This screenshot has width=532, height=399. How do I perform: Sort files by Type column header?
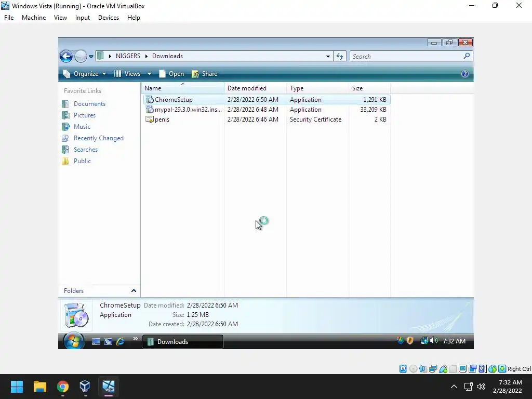(x=317, y=88)
